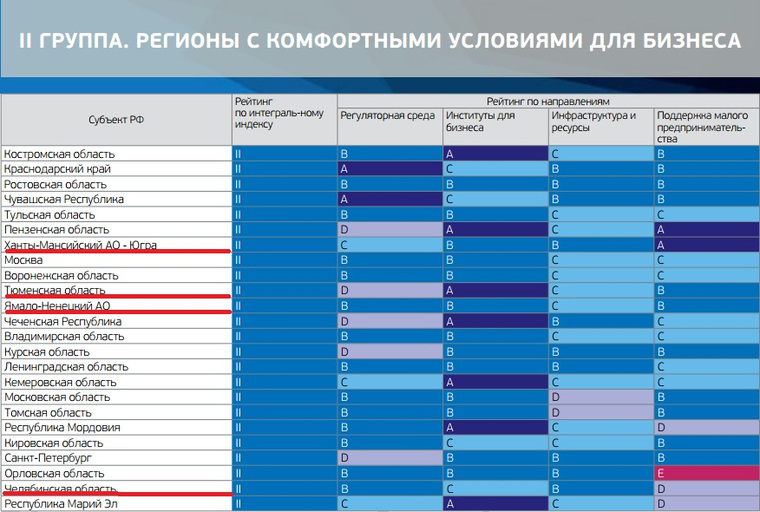Click Республика Мордовия's A in Институты для бизнеса
This screenshot has height=512, width=760.
click(x=495, y=428)
